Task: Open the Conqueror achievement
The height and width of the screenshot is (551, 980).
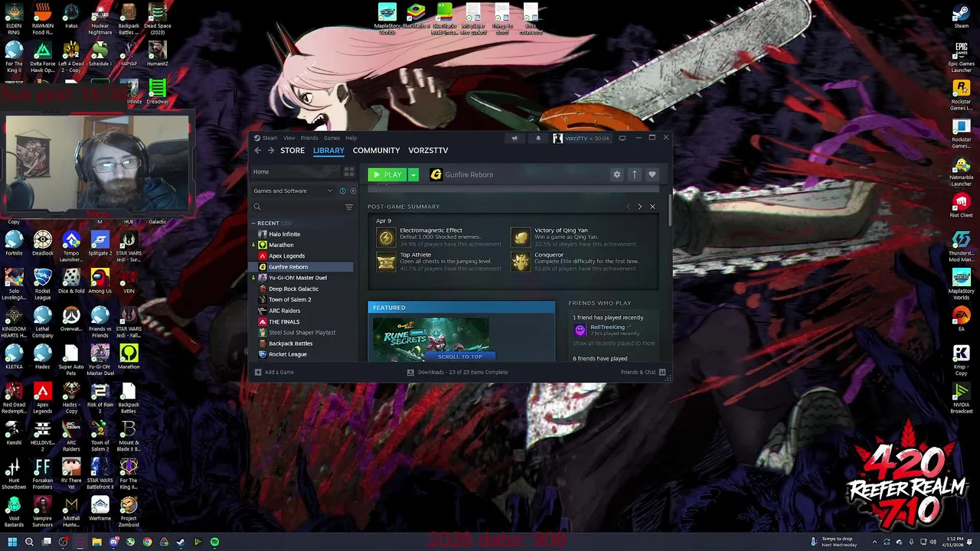Action: tap(575, 262)
